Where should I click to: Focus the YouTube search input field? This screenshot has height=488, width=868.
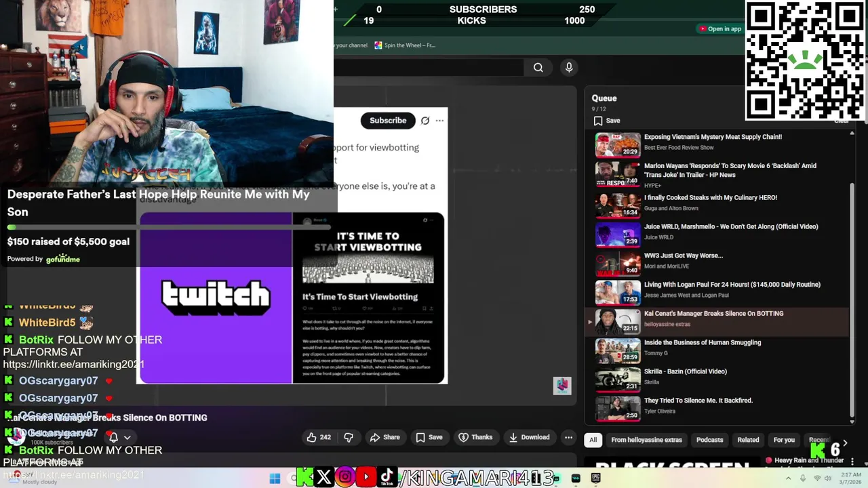pyautogui.click(x=429, y=67)
